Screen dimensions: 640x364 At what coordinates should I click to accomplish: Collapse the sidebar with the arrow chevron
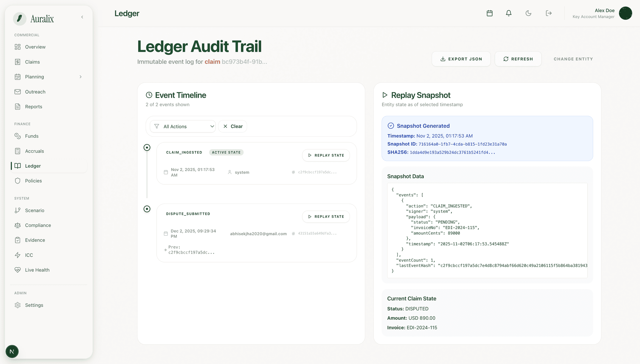coord(82,17)
